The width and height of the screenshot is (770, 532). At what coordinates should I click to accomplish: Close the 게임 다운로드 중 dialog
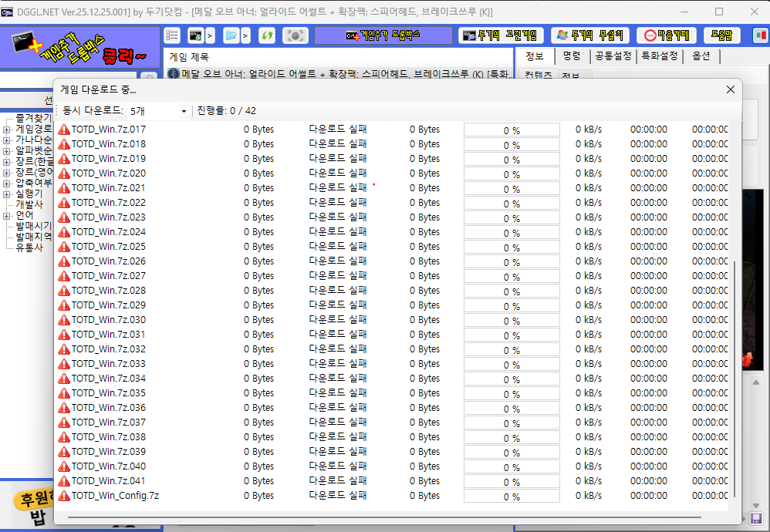(731, 89)
